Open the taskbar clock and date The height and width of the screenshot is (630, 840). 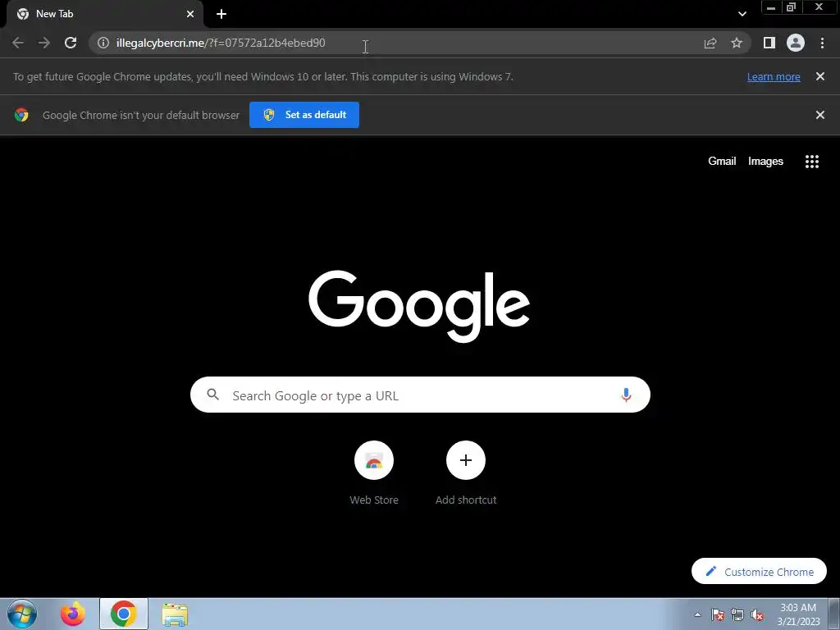pos(798,614)
